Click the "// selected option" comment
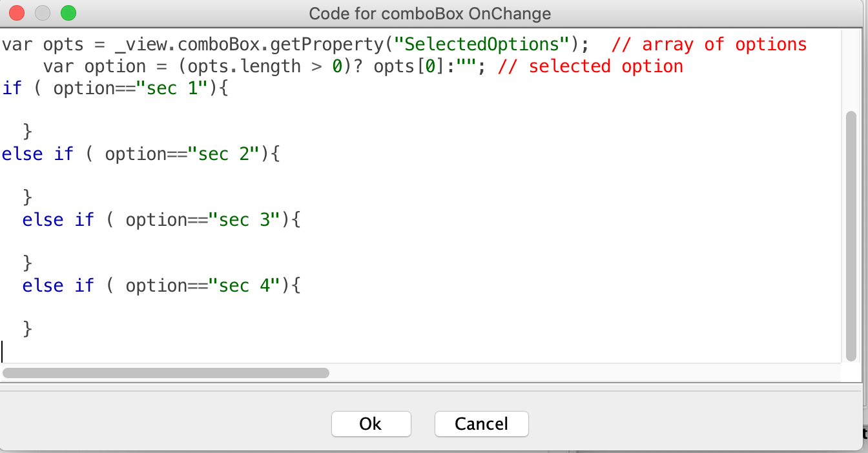 coord(590,66)
